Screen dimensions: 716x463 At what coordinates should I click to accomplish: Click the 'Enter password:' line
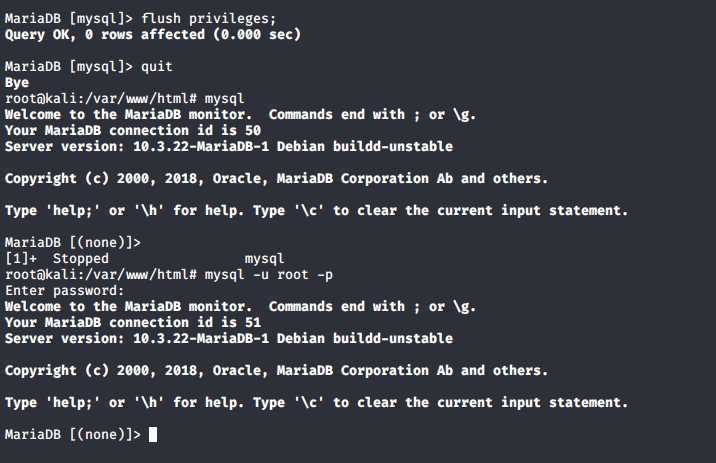click(x=64, y=290)
